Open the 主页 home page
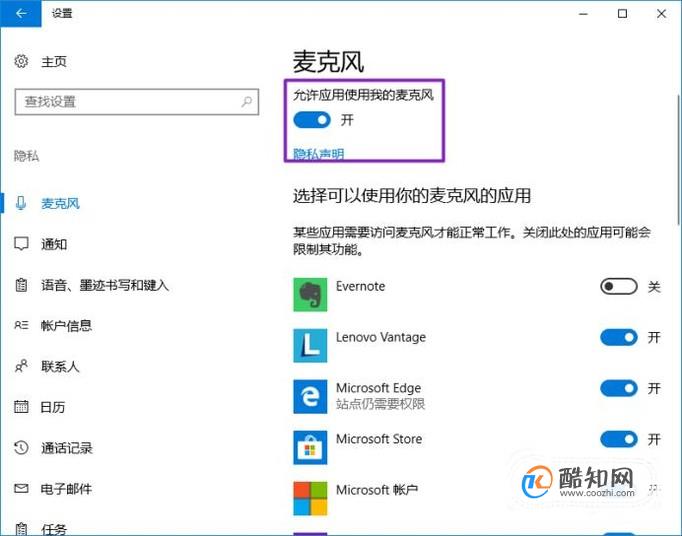The height and width of the screenshot is (536, 682). (x=54, y=61)
